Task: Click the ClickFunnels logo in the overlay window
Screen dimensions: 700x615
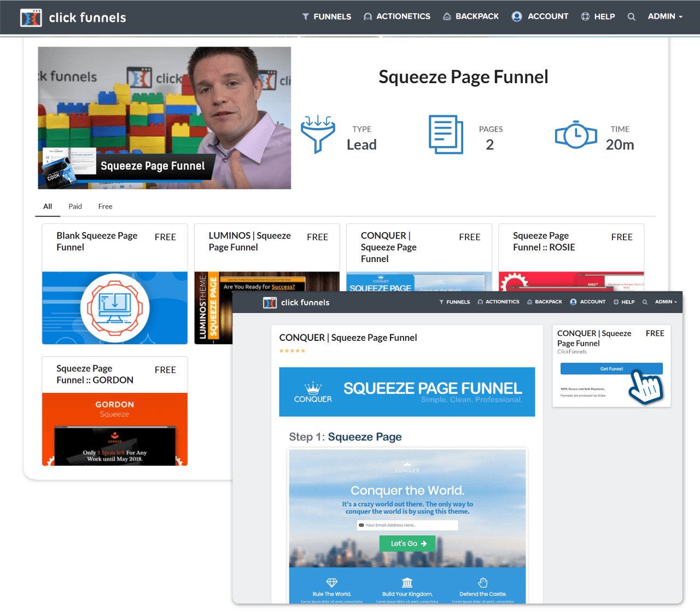Action: point(296,303)
